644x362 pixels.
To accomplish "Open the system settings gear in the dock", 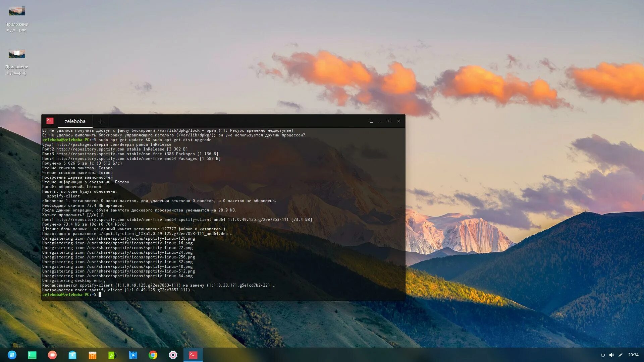I will pos(173,355).
